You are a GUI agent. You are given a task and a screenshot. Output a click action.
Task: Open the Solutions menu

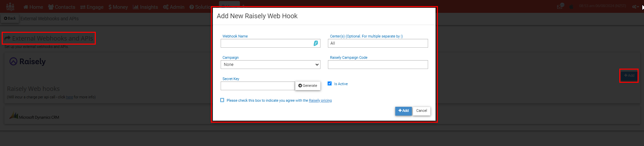200,7
